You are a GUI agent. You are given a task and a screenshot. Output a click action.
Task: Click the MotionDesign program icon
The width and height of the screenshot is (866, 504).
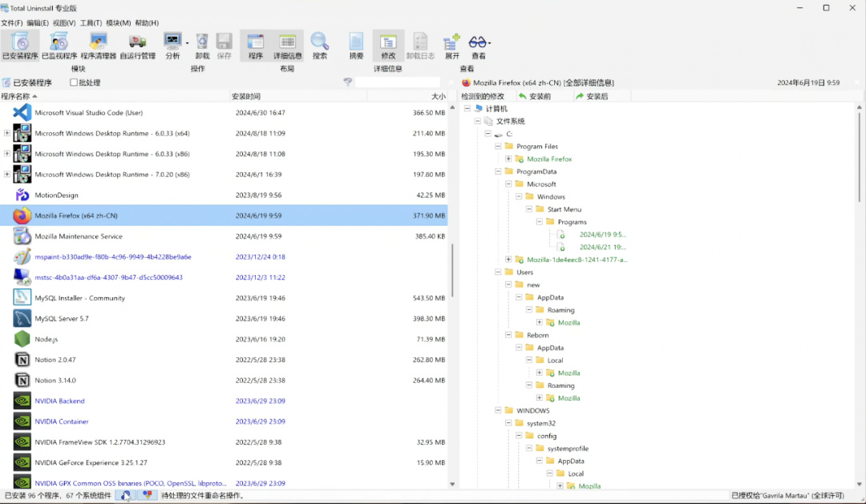tap(22, 195)
